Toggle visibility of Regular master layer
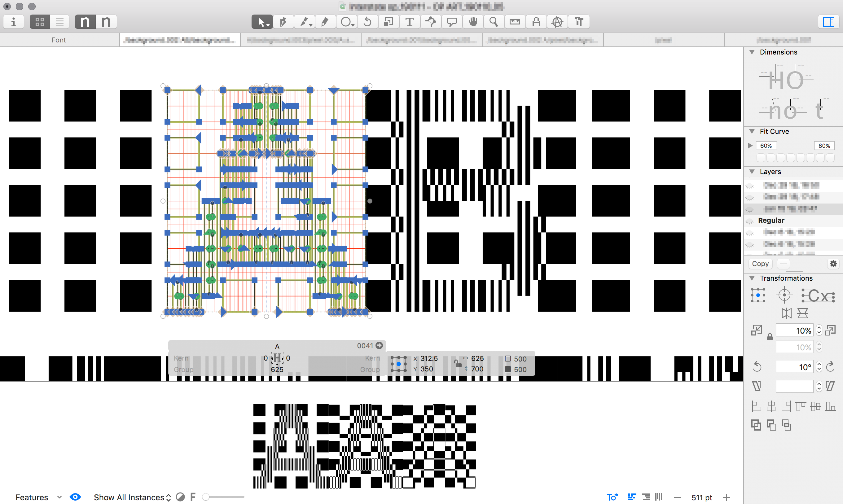Image resolution: width=843 pixels, height=504 pixels. click(x=750, y=221)
